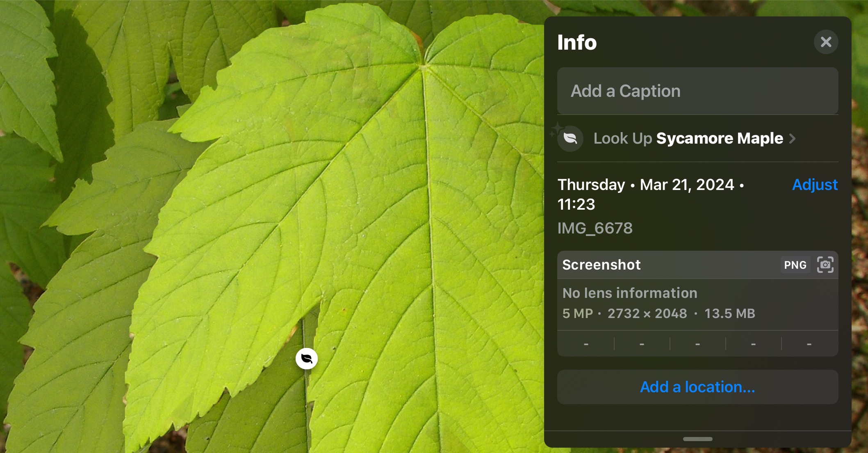
Task: Grab the panel handle bar at bottom
Action: pos(697,439)
